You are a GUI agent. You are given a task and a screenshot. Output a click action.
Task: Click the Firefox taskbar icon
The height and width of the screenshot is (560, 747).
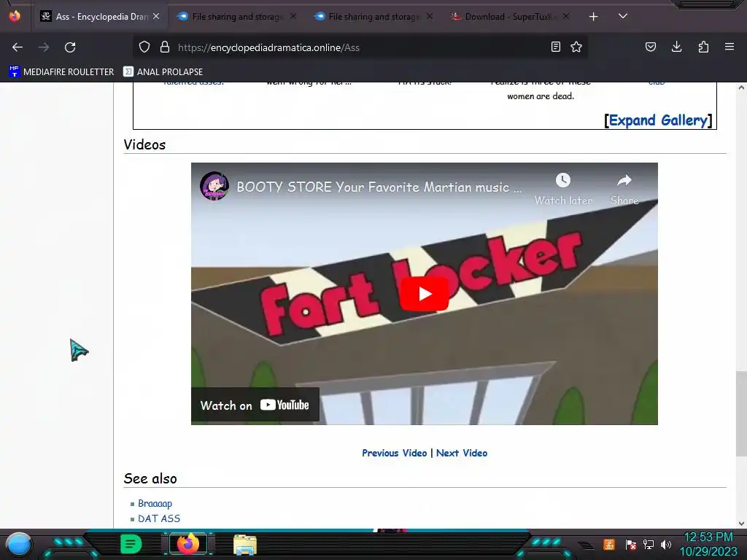point(187,544)
